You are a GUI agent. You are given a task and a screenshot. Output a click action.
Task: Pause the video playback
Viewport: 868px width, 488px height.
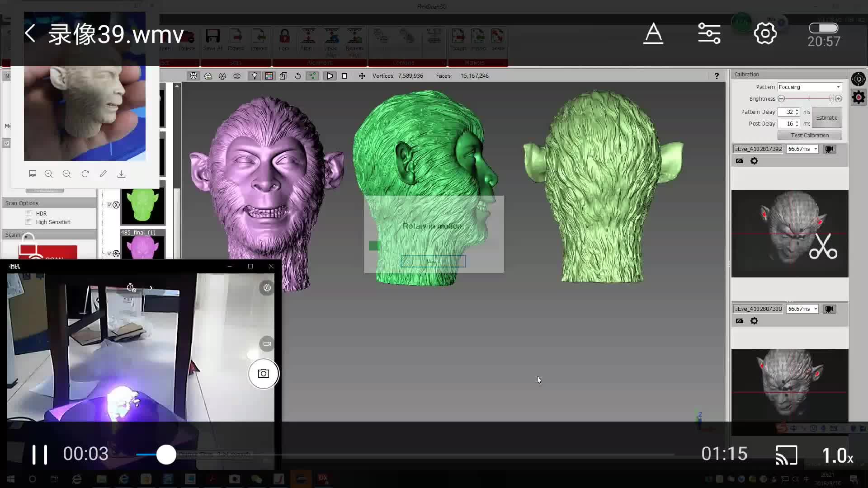pyautogui.click(x=39, y=454)
